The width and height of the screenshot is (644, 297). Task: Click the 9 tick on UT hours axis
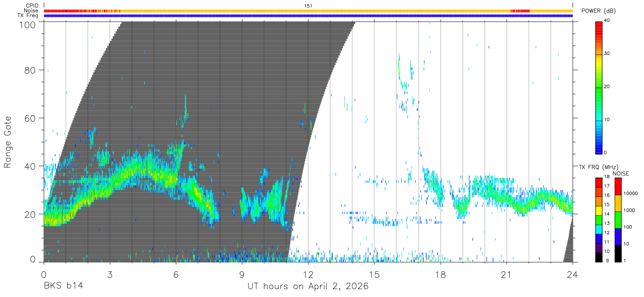242,274
